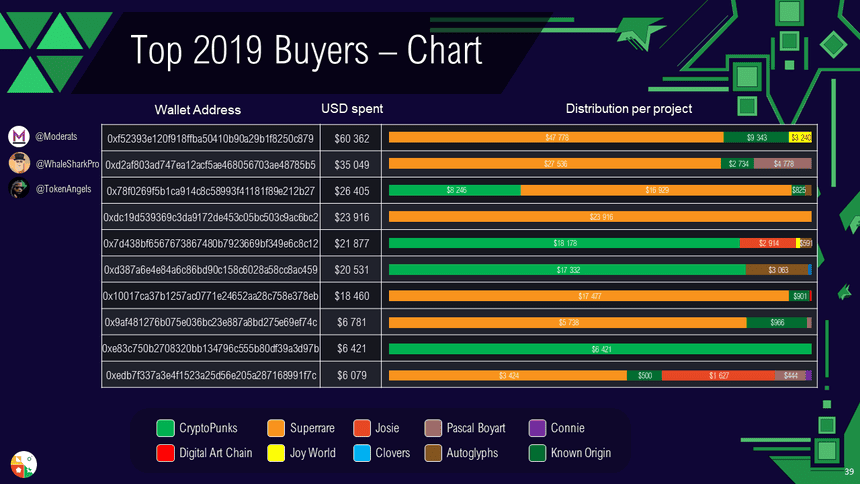Select the Superrare orange legend swatch

(277, 429)
